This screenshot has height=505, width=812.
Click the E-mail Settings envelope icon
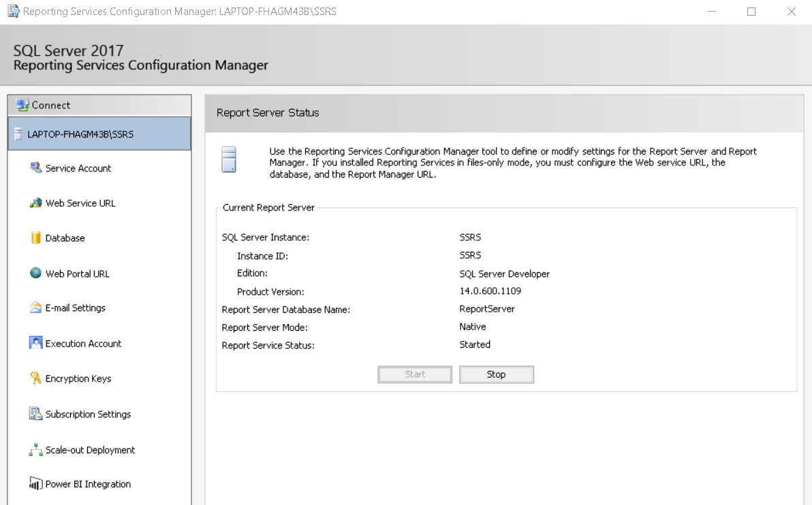point(35,308)
